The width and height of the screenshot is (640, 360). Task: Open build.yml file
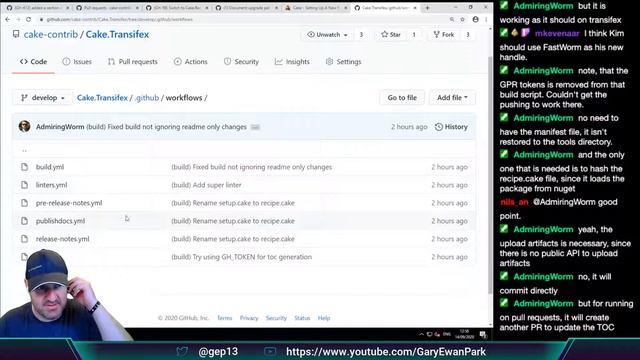tap(50, 167)
